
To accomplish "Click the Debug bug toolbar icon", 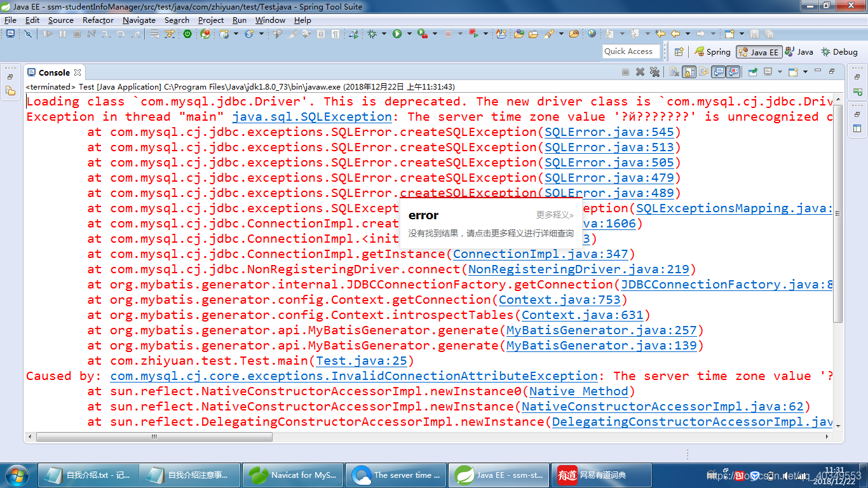I will [x=372, y=34].
